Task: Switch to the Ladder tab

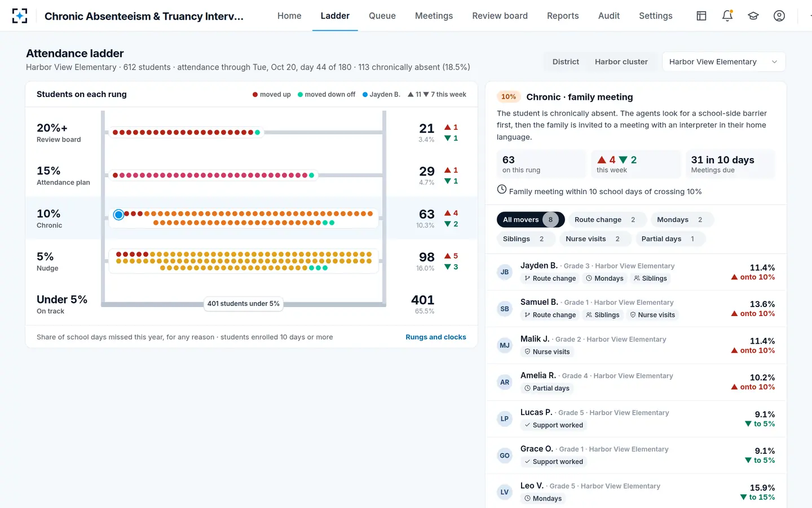Action: (x=335, y=16)
